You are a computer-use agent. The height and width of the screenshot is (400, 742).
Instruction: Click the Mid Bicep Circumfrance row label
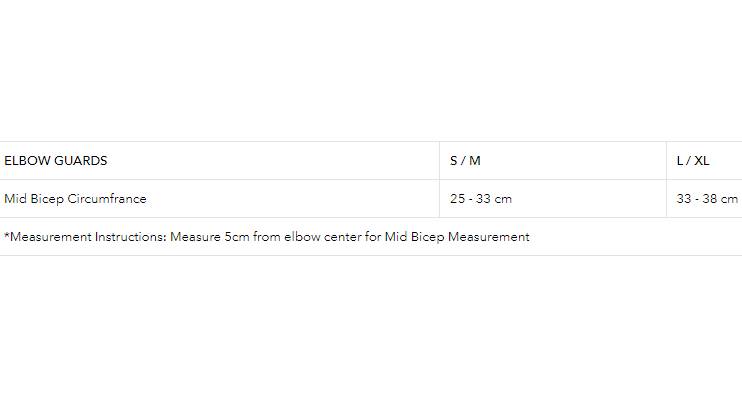coord(75,199)
